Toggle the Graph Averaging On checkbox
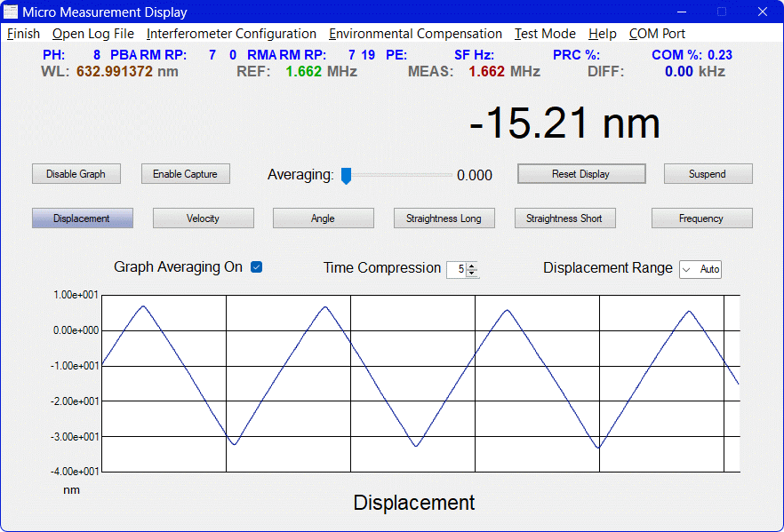Image resolution: width=784 pixels, height=532 pixels. click(257, 267)
